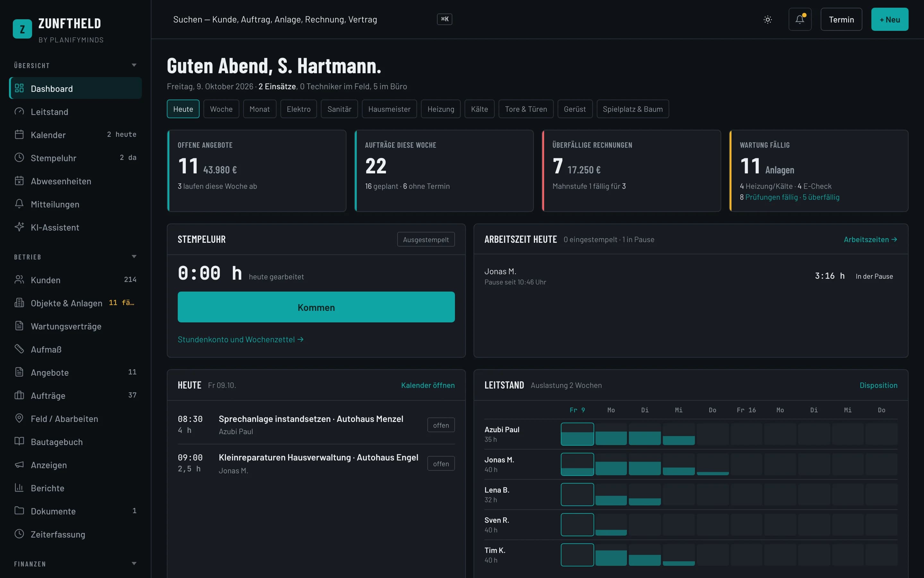Image resolution: width=924 pixels, height=578 pixels.
Task: Open Zeiterfassung in sidebar
Action: 75,534
